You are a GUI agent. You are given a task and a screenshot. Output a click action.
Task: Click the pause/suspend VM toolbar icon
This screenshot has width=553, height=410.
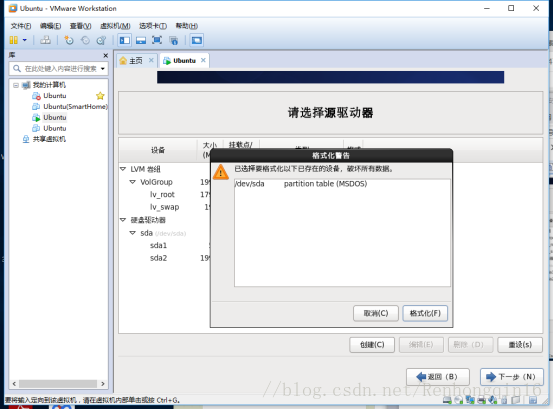[x=13, y=40]
